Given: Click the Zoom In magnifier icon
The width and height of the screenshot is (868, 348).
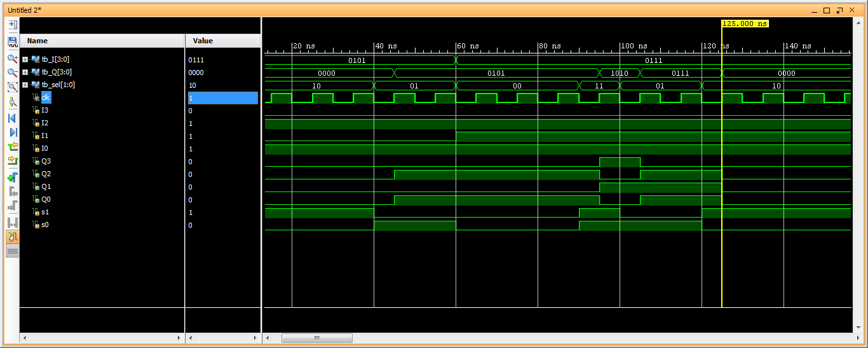Looking at the screenshot, I should point(12,58).
